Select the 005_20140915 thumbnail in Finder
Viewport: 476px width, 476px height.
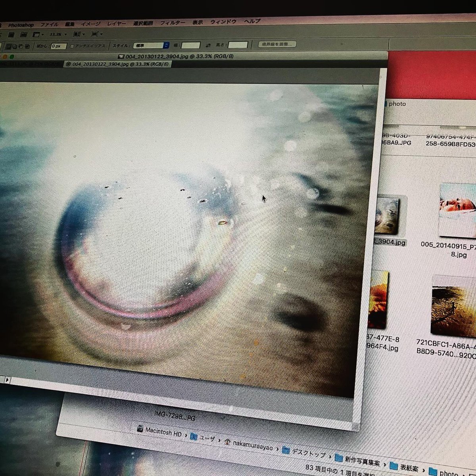(457, 211)
